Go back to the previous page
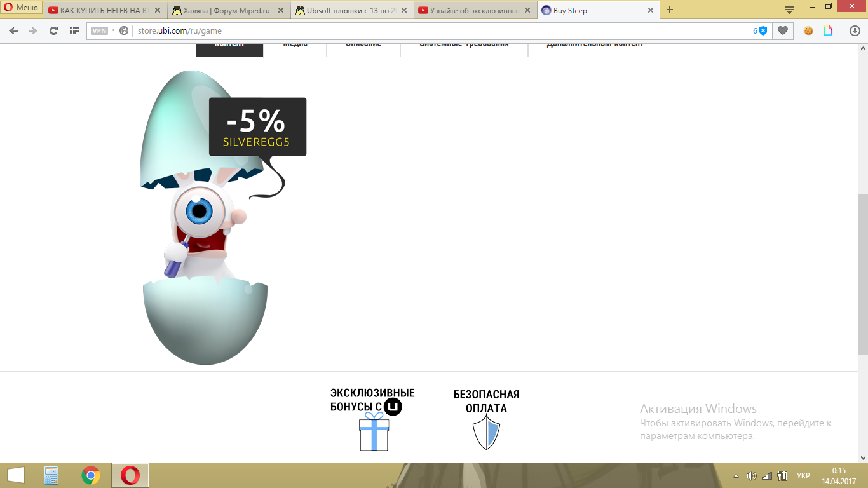868x488 pixels. (14, 30)
